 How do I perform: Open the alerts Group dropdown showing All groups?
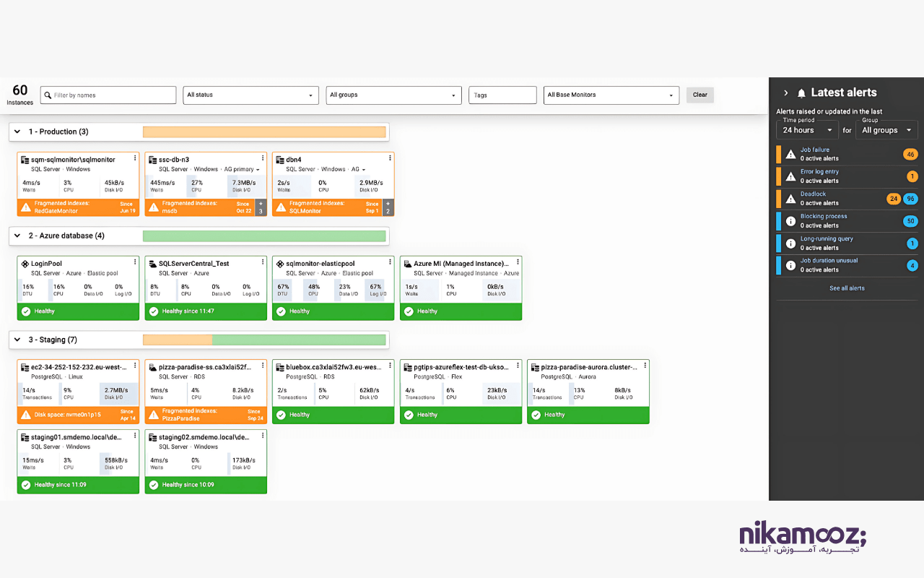(x=886, y=130)
